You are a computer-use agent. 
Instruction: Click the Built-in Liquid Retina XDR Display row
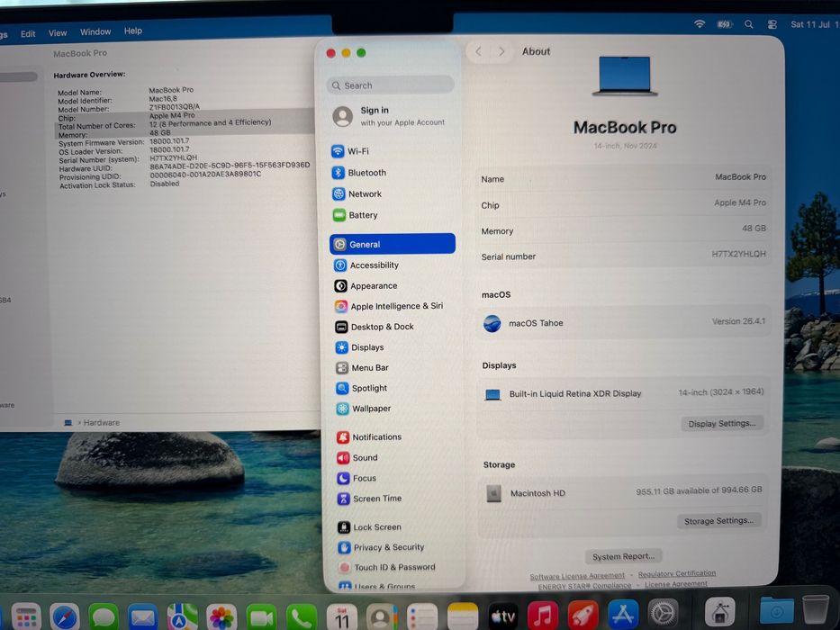(x=622, y=393)
